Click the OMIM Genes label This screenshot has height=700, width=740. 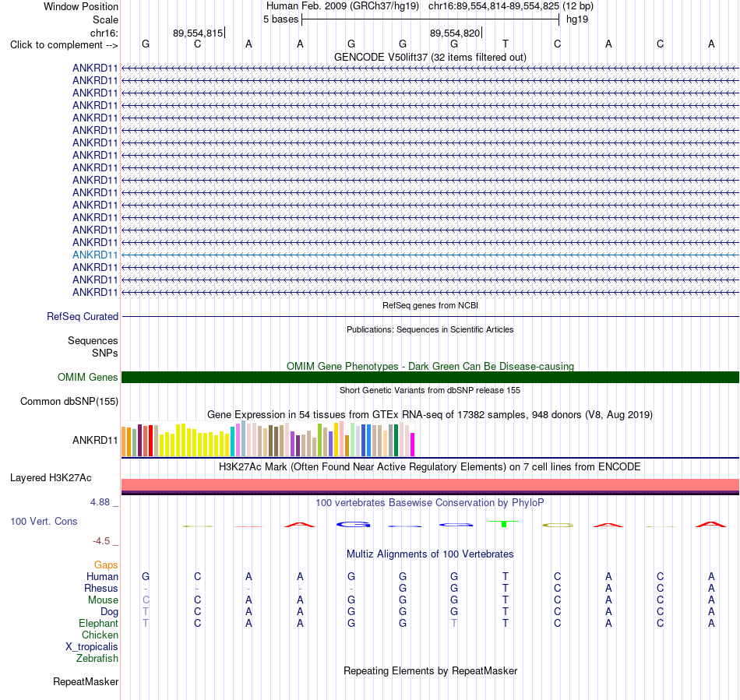pos(87,378)
